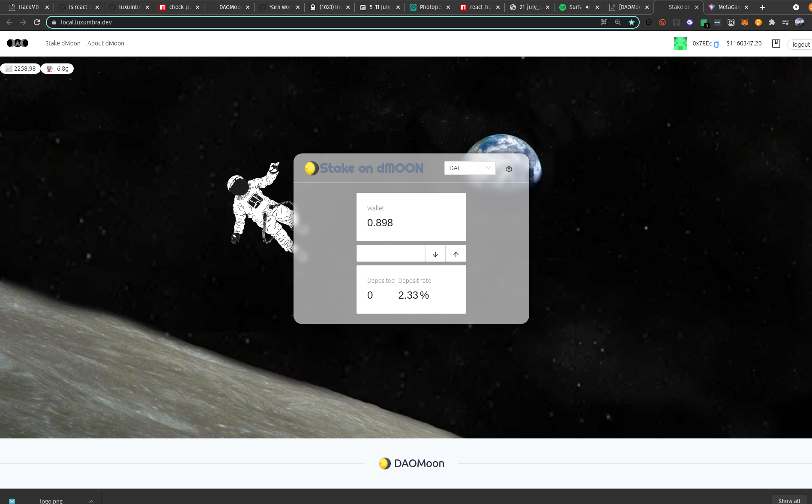812x504 pixels.
Task: Open the orange P extension icon
Action: 758,22
